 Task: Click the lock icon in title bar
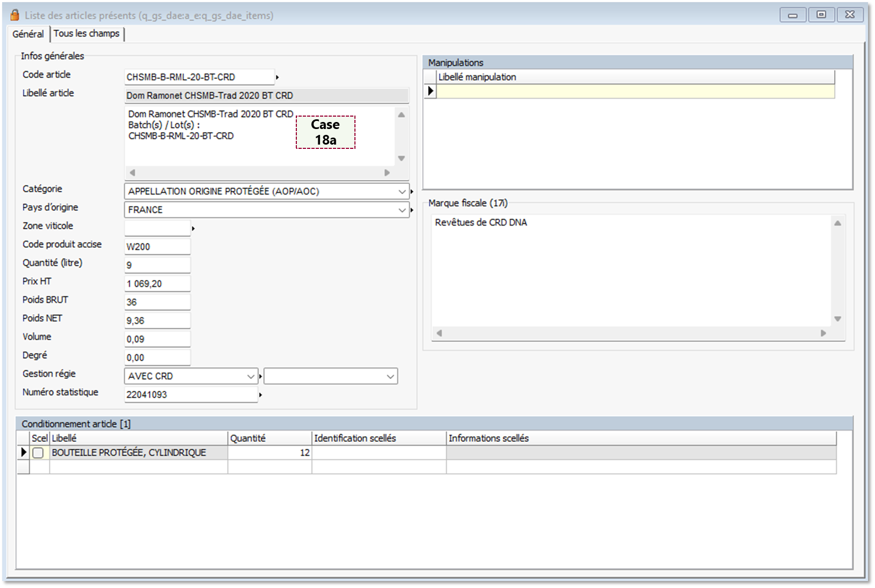click(15, 15)
